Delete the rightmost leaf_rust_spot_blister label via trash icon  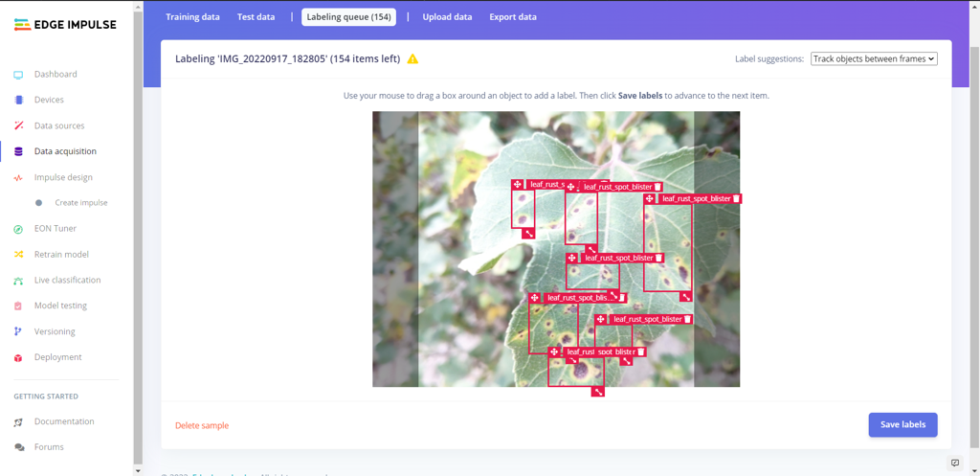[x=736, y=199]
